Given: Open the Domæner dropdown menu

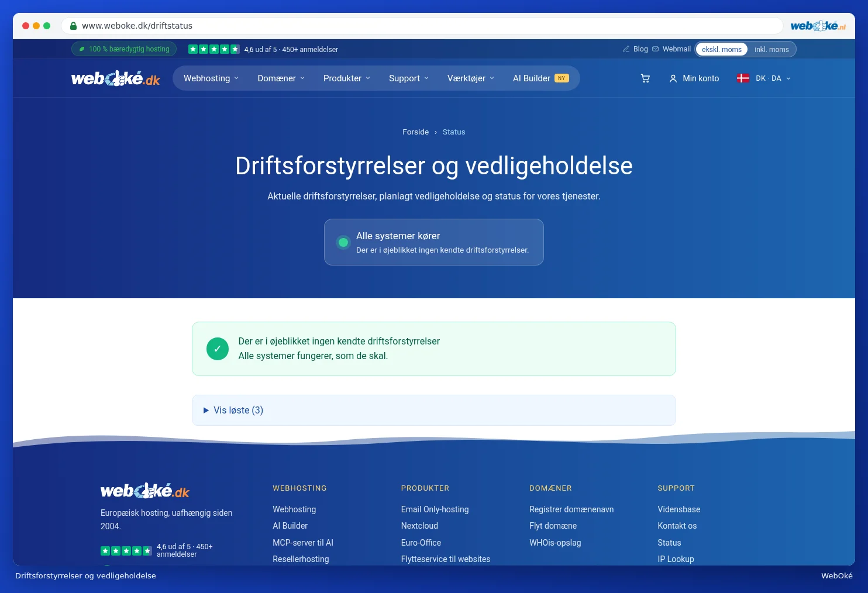Looking at the screenshot, I should (281, 78).
